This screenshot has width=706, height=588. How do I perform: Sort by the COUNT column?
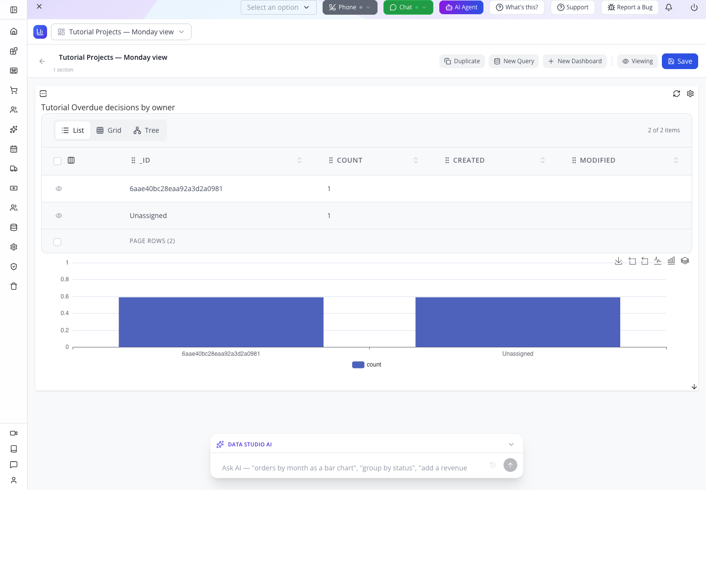pos(416,160)
